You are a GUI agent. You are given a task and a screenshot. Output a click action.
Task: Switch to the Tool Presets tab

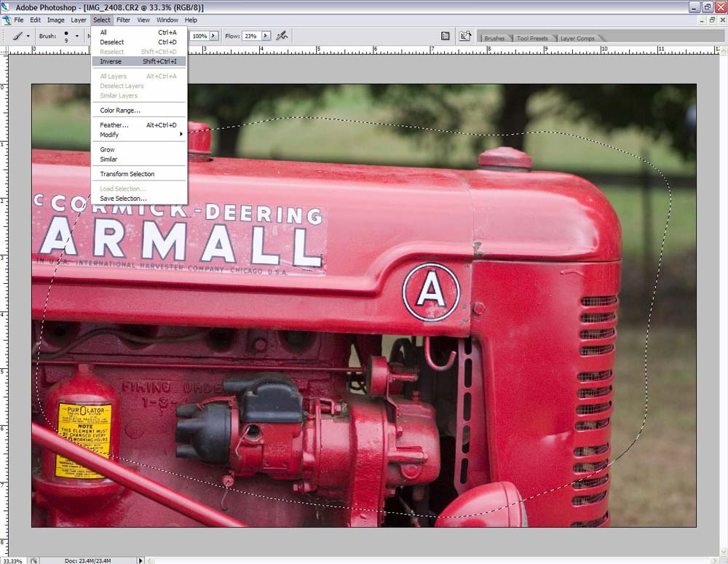533,38
